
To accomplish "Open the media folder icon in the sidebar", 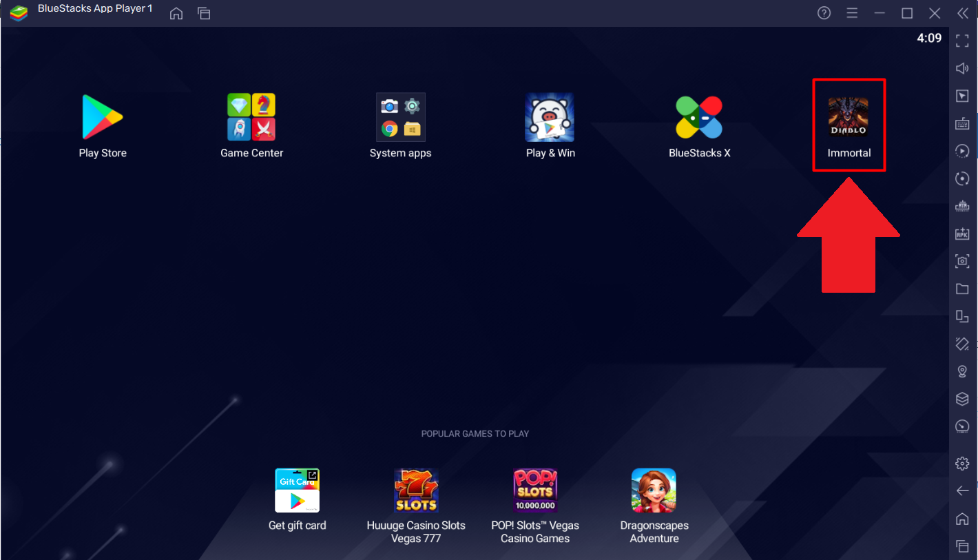I will (x=962, y=289).
